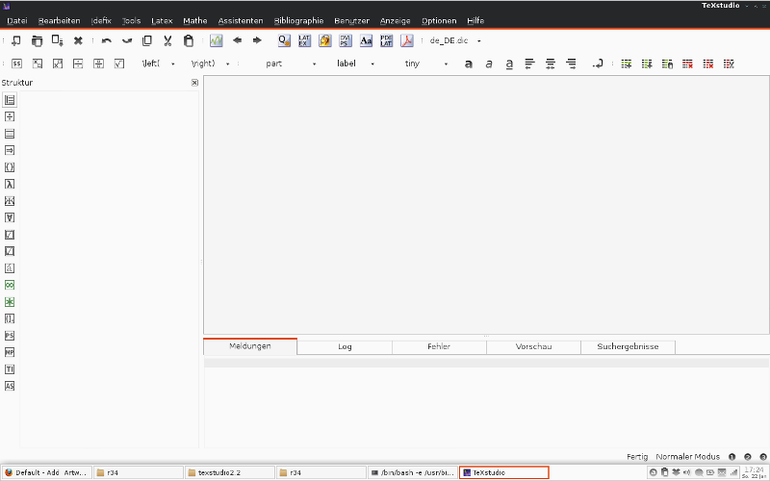Screen dimensions: 770x481
Task: Open the Bibliographie menu
Action: point(299,21)
